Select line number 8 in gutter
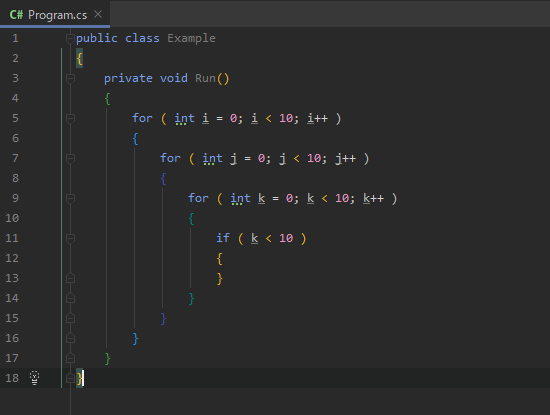550x415 pixels. pyautogui.click(x=15, y=178)
